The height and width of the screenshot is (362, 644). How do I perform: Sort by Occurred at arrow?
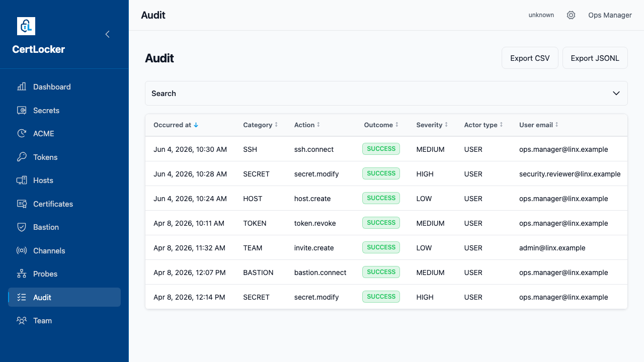click(196, 125)
